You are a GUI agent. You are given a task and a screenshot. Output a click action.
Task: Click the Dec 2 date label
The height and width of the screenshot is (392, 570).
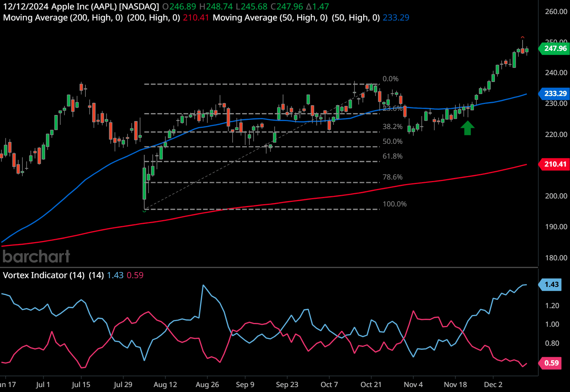493,384
